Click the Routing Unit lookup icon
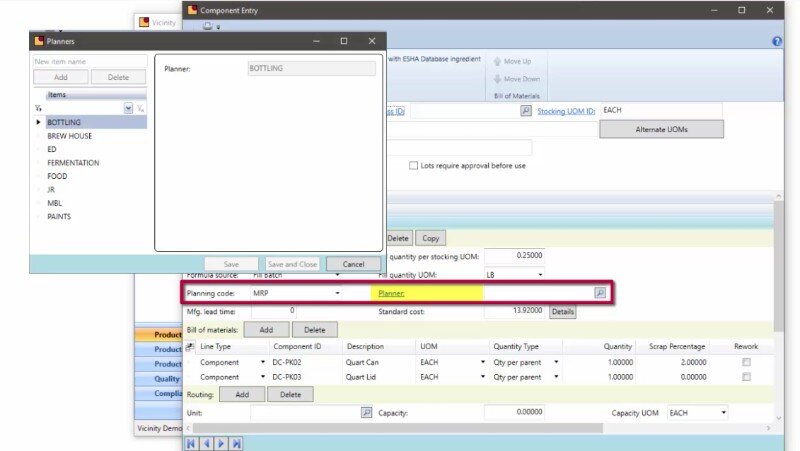The height and width of the screenshot is (451, 800). (x=366, y=412)
